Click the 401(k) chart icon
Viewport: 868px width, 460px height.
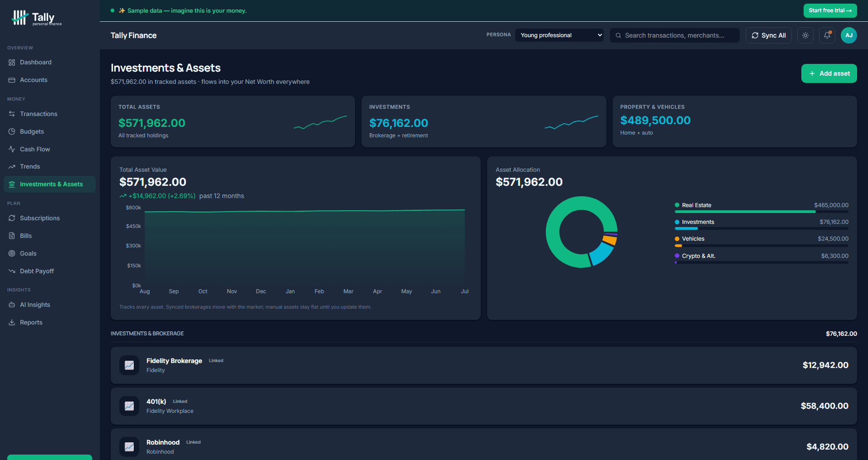click(129, 406)
